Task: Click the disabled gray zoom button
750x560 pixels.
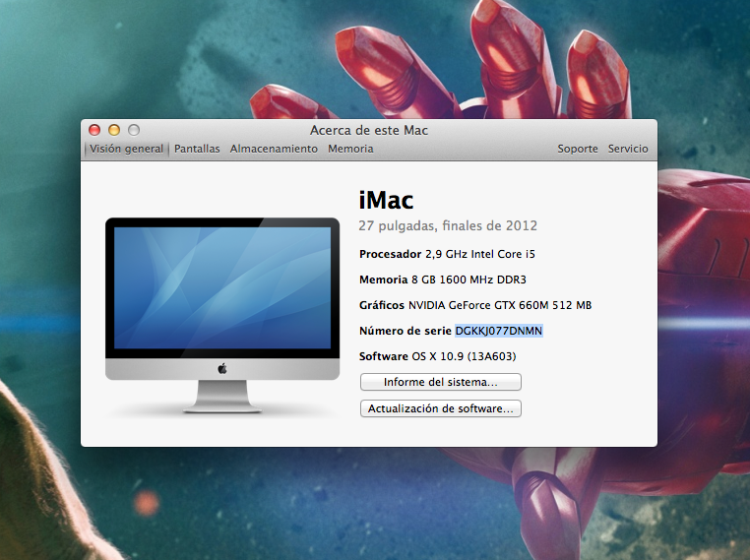Action: tap(134, 130)
